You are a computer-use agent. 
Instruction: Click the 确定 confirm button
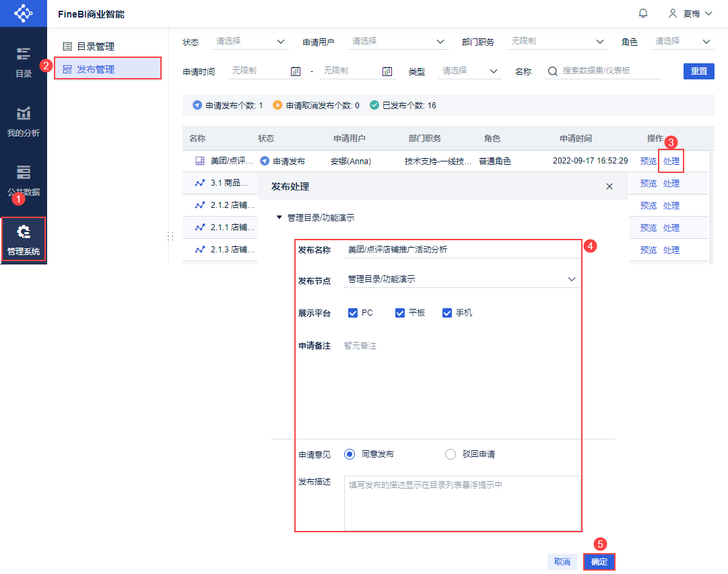pos(599,561)
